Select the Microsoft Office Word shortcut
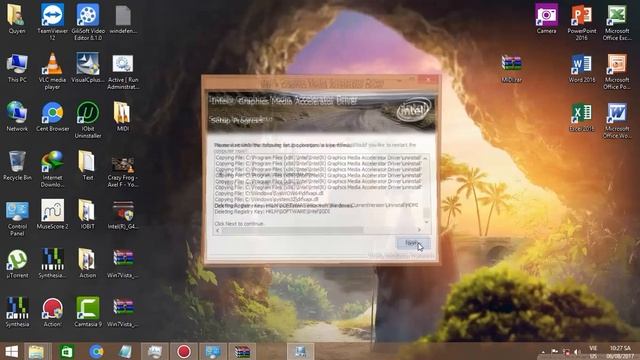 click(617, 120)
